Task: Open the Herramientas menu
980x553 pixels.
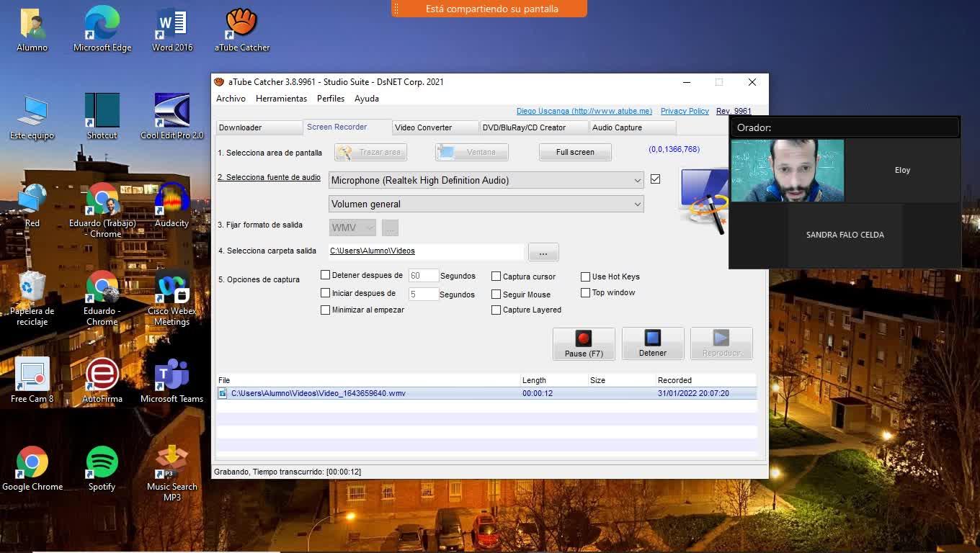Action: 281,99
